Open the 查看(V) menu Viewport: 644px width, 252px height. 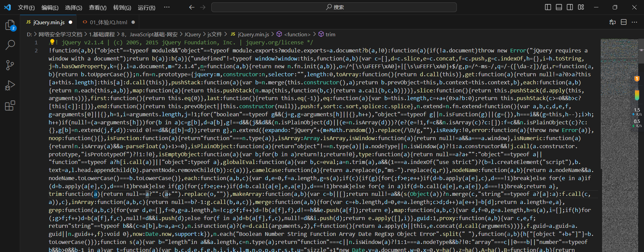[x=98, y=7]
